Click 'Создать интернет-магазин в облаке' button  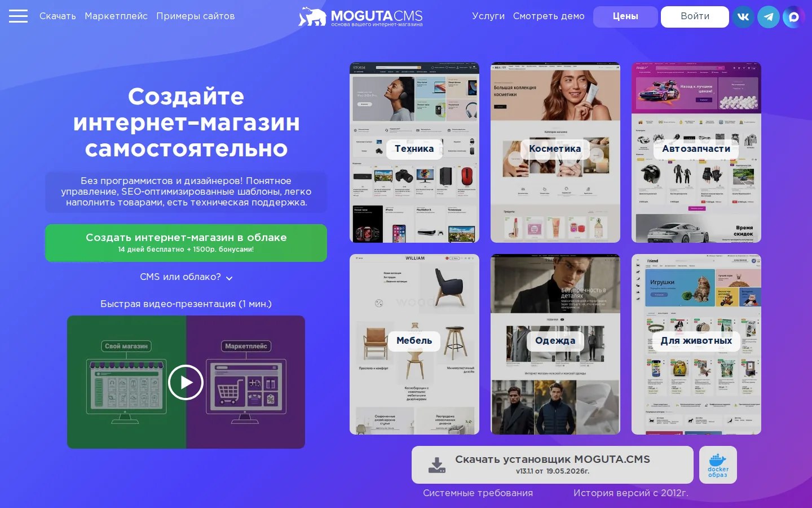186,243
